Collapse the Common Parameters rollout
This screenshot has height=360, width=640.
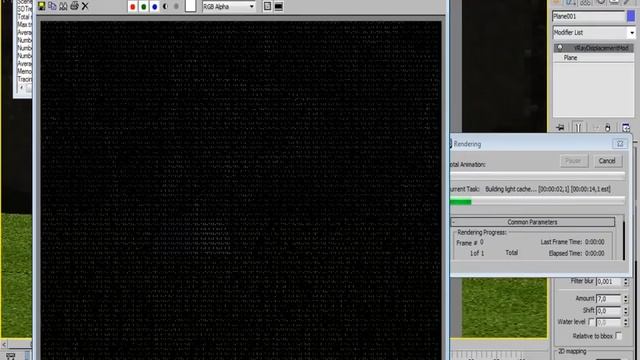(x=532, y=222)
